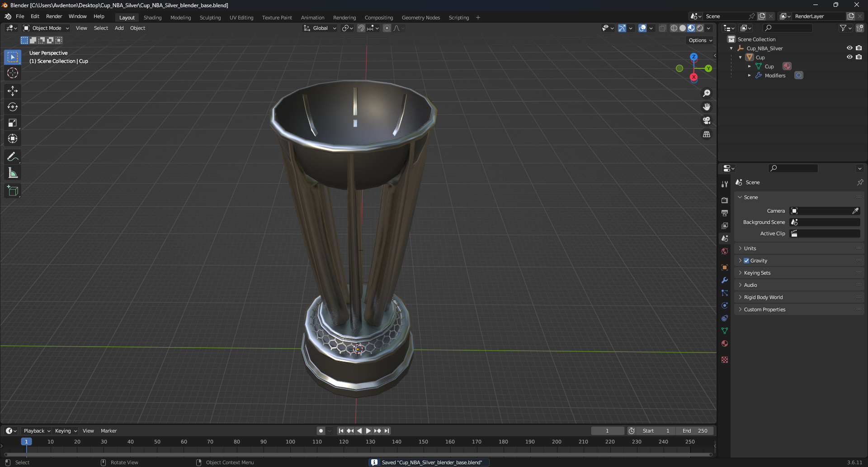This screenshot has height=467, width=868.
Task: Play the animation forward
Action: [x=368, y=431]
